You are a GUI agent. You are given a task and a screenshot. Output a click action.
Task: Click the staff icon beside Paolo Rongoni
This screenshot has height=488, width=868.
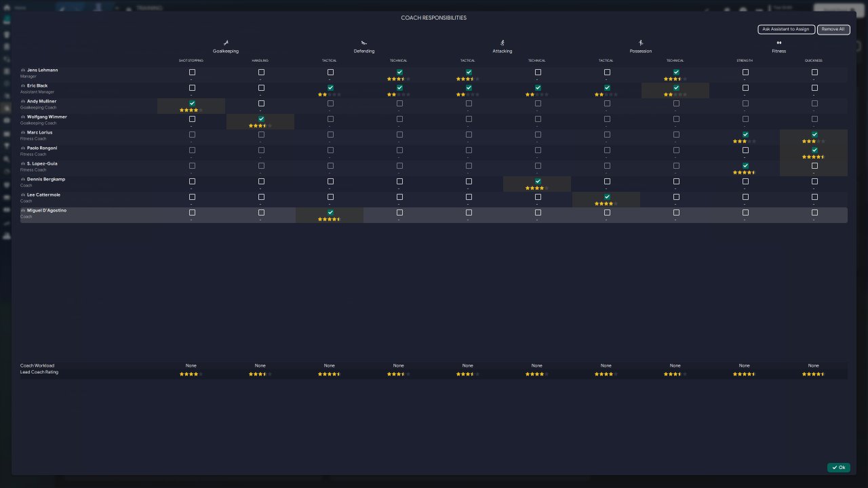point(24,148)
